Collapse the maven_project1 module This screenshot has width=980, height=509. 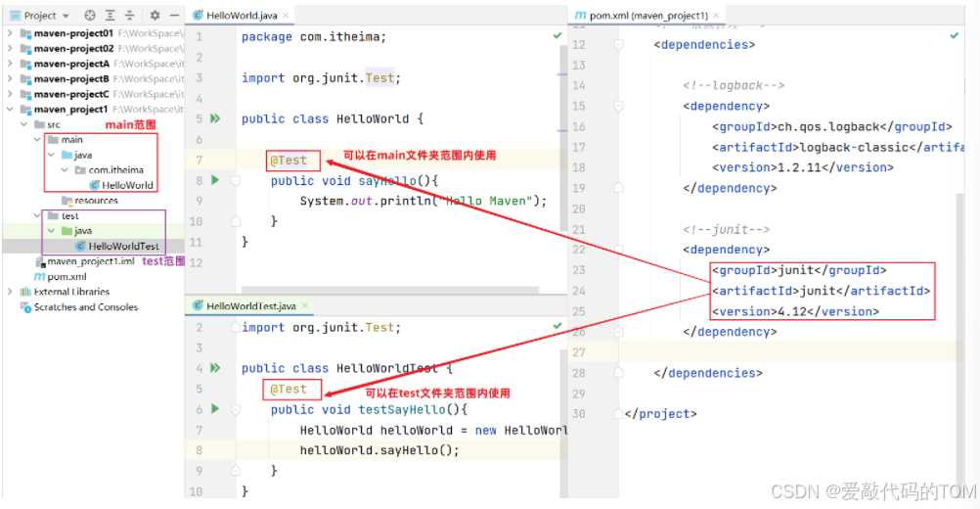tap(10, 109)
